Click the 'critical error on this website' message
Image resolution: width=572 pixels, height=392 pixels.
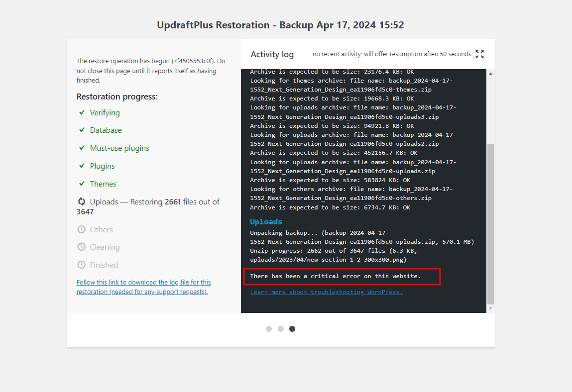335,276
